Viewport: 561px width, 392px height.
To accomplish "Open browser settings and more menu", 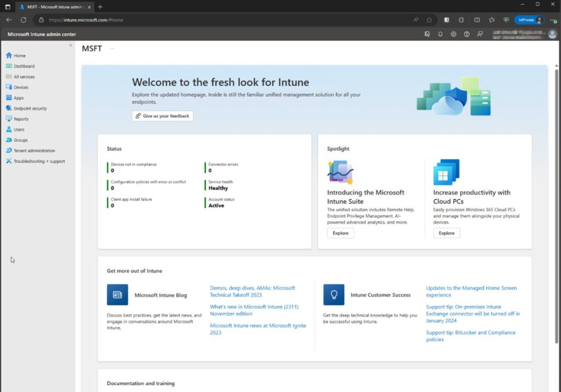I will [x=553, y=20].
